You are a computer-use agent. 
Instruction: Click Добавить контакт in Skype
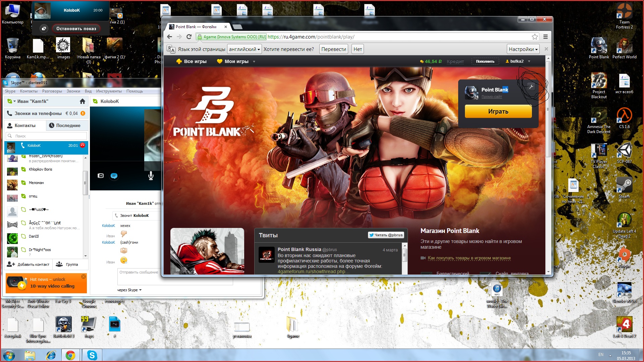[28, 264]
